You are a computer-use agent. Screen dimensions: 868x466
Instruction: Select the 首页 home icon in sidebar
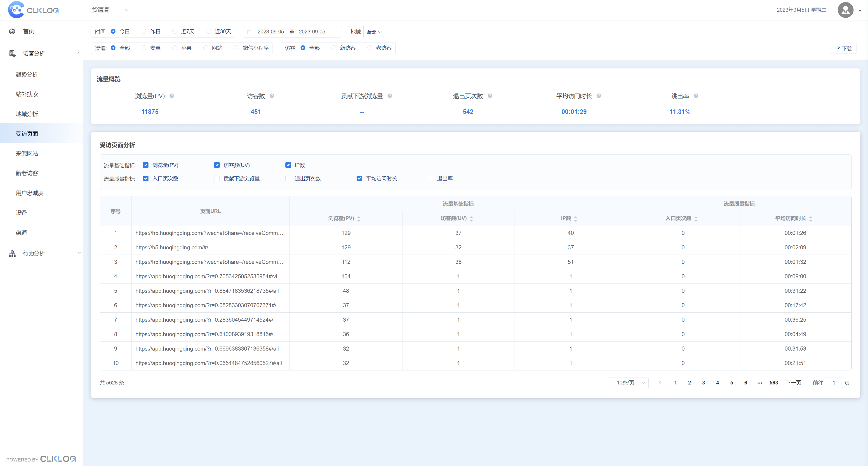pyautogui.click(x=12, y=31)
